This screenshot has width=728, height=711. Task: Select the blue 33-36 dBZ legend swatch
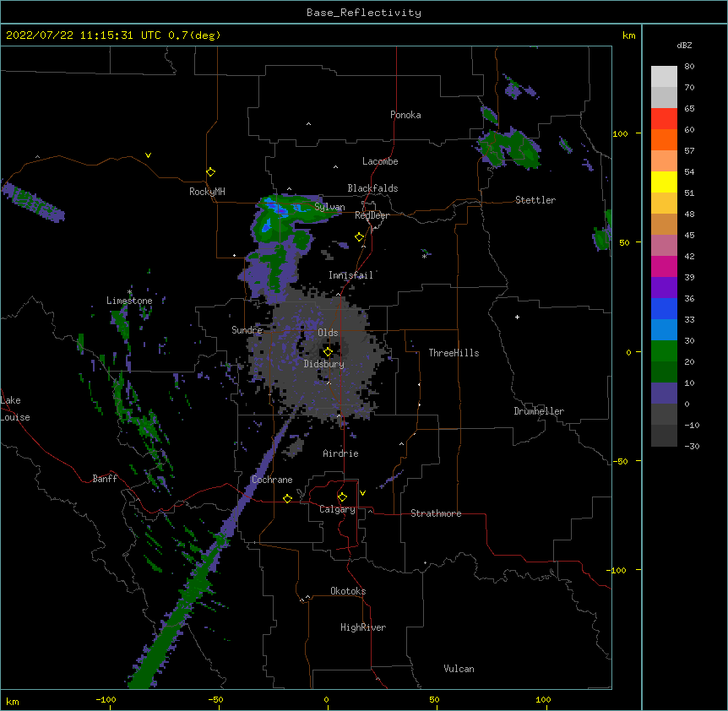pos(664,308)
